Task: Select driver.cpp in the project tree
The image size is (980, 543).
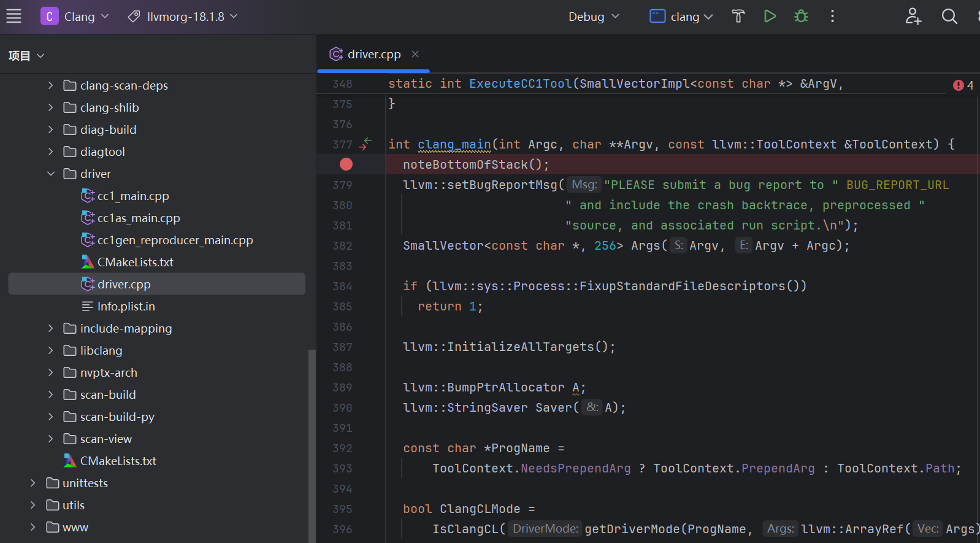Action: pyautogui.click(x=157, y=284)
